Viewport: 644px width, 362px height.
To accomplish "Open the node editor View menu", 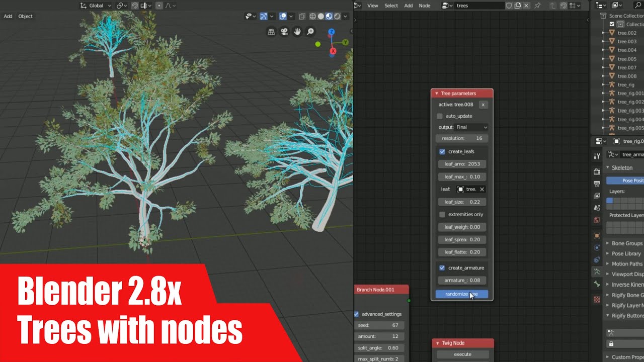I will point(372,6).
